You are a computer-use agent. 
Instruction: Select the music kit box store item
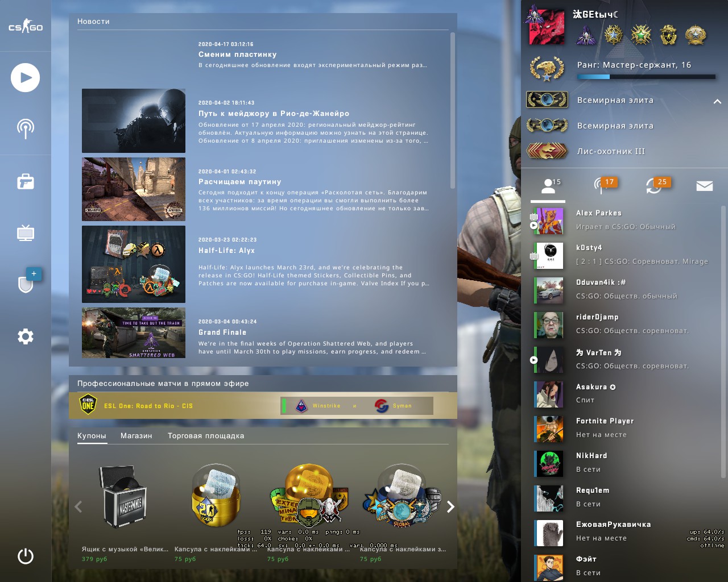coord(125,497)
